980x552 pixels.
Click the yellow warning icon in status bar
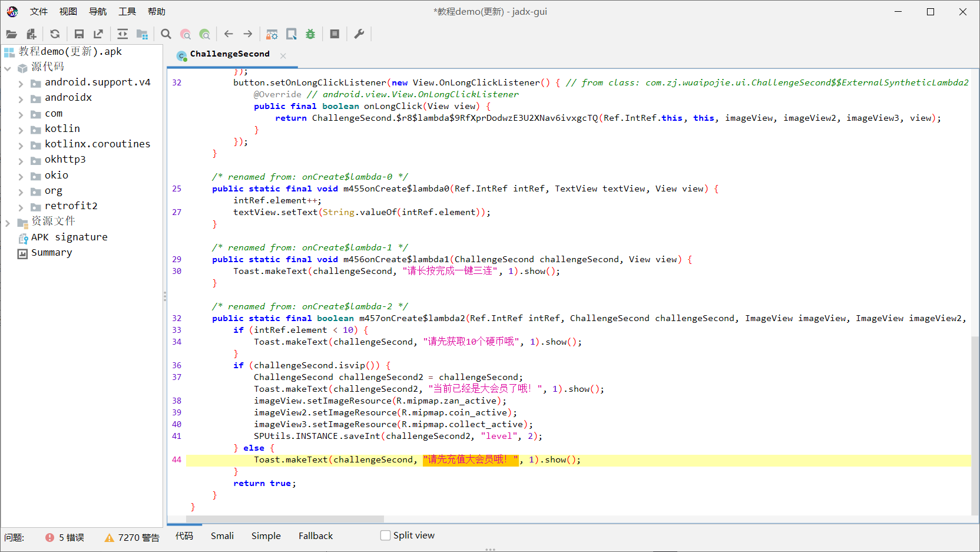pyautogui.click(x=110, y=537)
